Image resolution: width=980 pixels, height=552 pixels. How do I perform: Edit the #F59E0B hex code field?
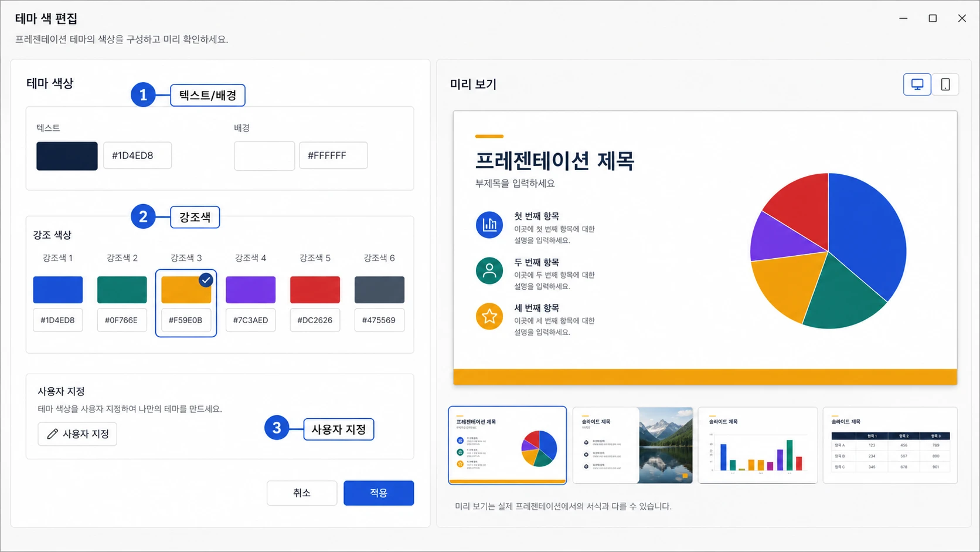tap(186, 320)
